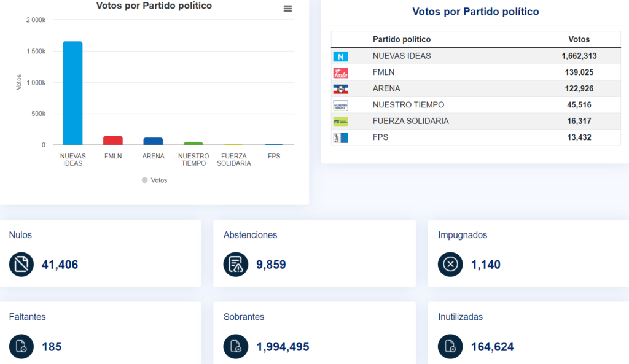Viewport: 629px width, 364px height.
Task: Click the Sobrantes document icon
Action: (236, 346)
